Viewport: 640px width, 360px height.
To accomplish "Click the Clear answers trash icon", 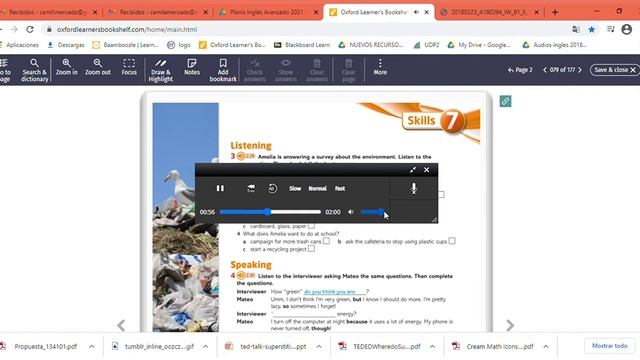I will pyautogui.click(x=317, y=63).
